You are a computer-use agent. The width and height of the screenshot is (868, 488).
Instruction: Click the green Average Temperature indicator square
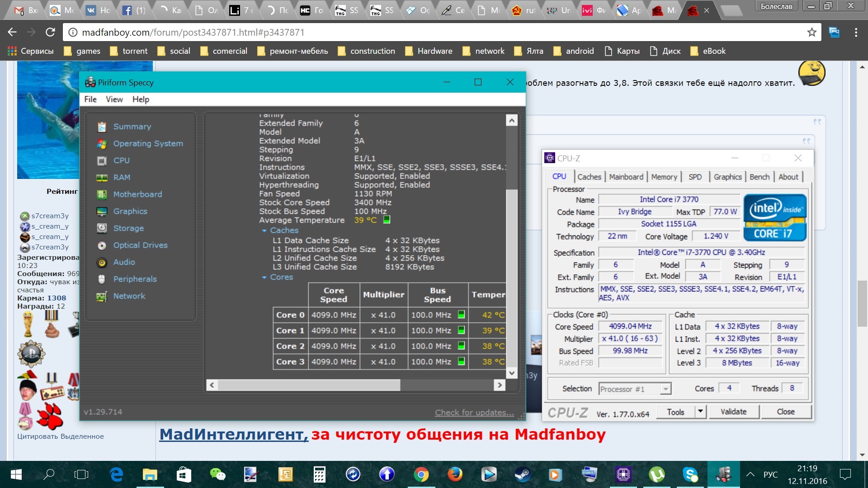click(x=387, y=220)
